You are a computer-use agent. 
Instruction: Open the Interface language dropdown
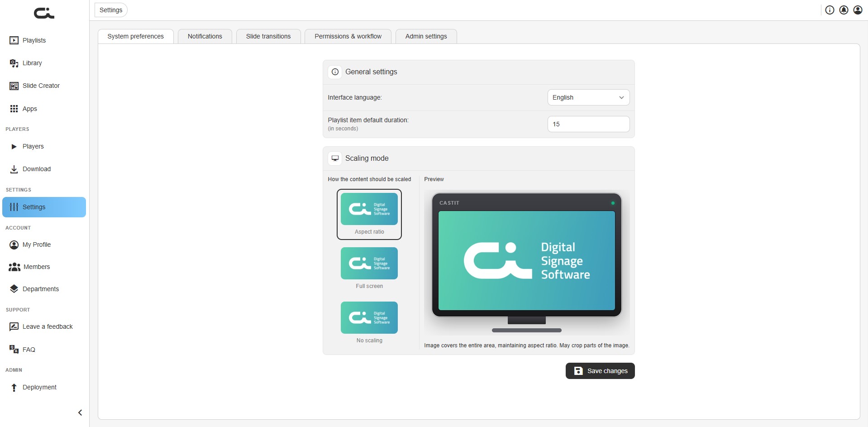(588, 97)
